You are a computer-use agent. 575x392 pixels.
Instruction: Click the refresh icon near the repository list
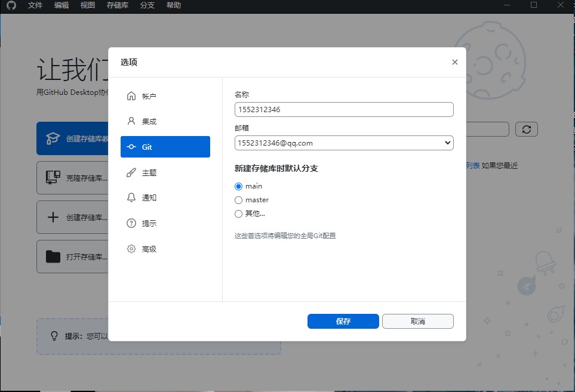(526, 129)
